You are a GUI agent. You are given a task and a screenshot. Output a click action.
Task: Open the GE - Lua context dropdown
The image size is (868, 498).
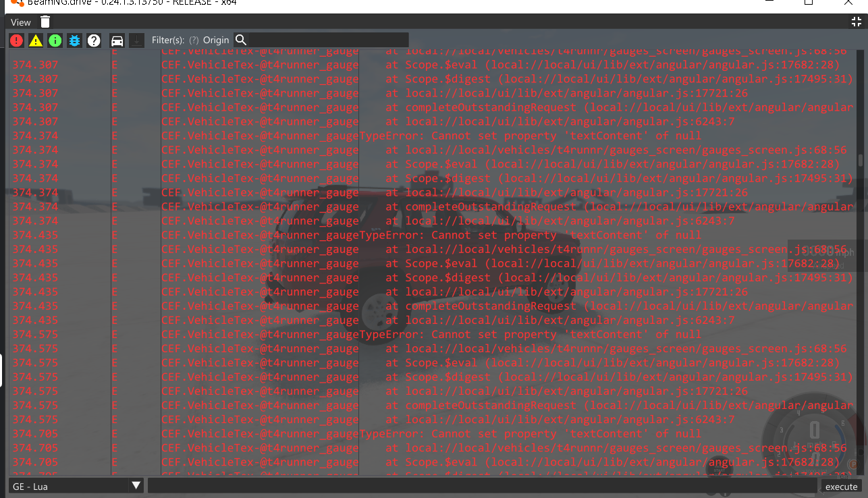(x=76, y=486)
